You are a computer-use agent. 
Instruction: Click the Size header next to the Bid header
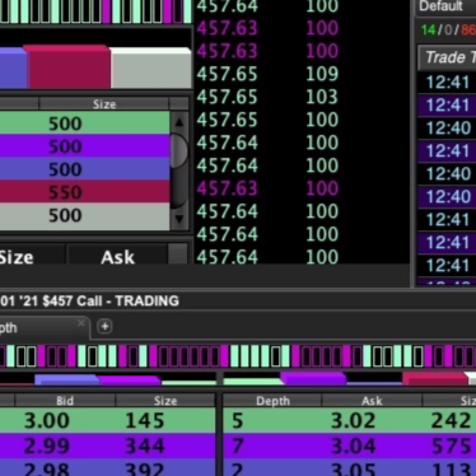[165, 401]
